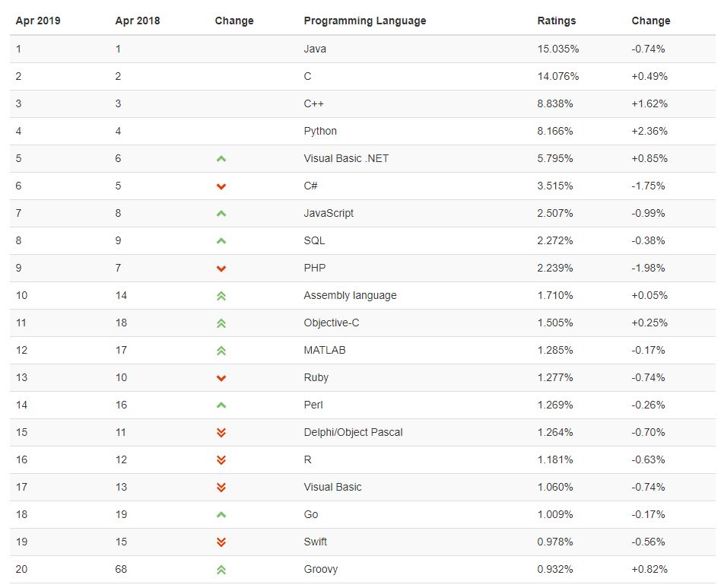Click double green arrow for Assembly language
724x588 pixels.
tap(221, 296)
